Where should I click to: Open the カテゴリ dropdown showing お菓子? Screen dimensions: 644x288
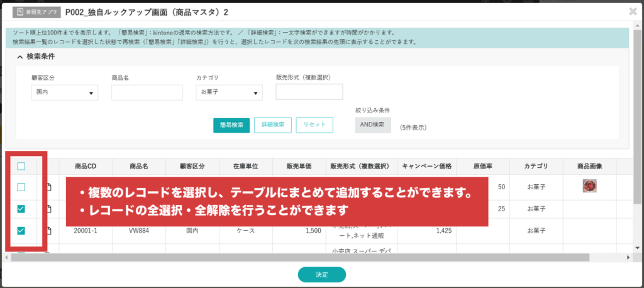click(x=229, y=93)
